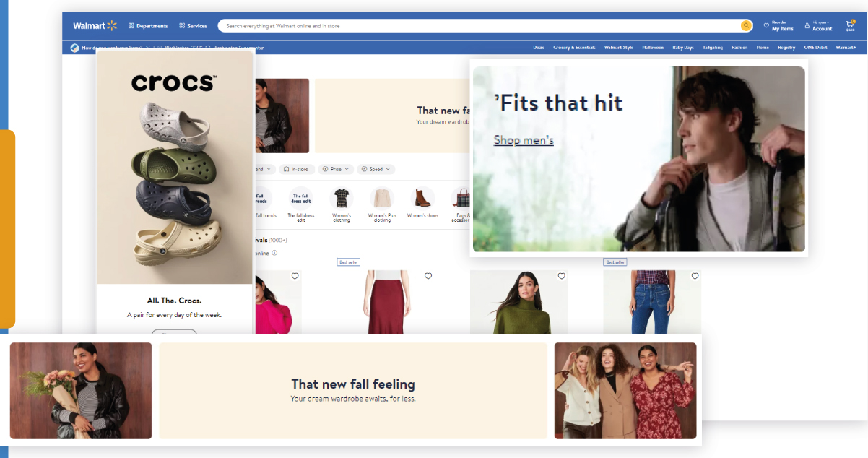
Task: Favorite the red sweater product
Action: (295, 275)
